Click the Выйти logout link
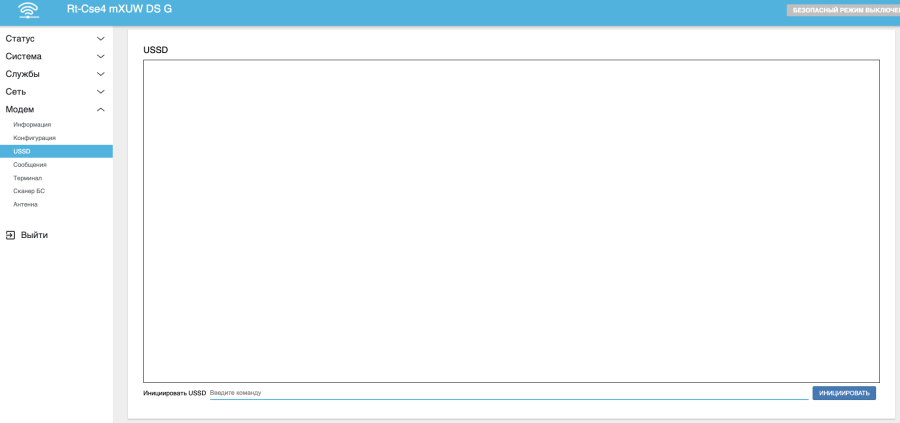This screenshot has width=900, height=423. [34, 235]
